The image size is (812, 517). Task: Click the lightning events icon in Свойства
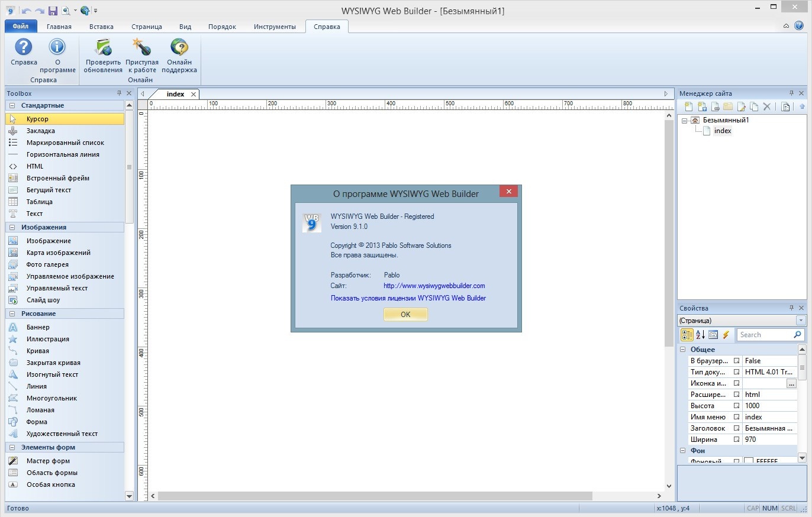726,335
